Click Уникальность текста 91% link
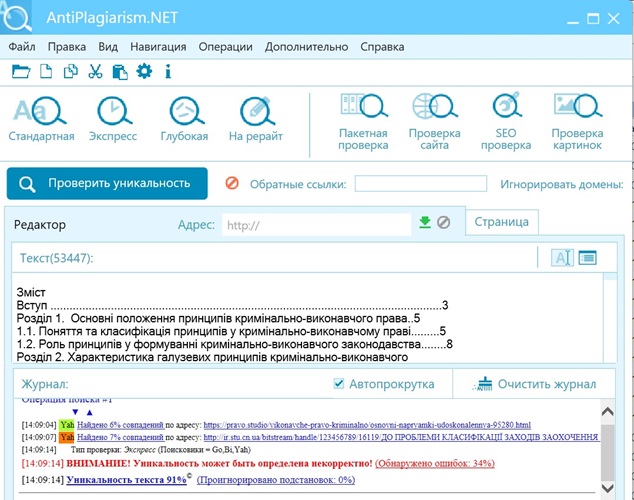634x500 pixels. point(126,480)
